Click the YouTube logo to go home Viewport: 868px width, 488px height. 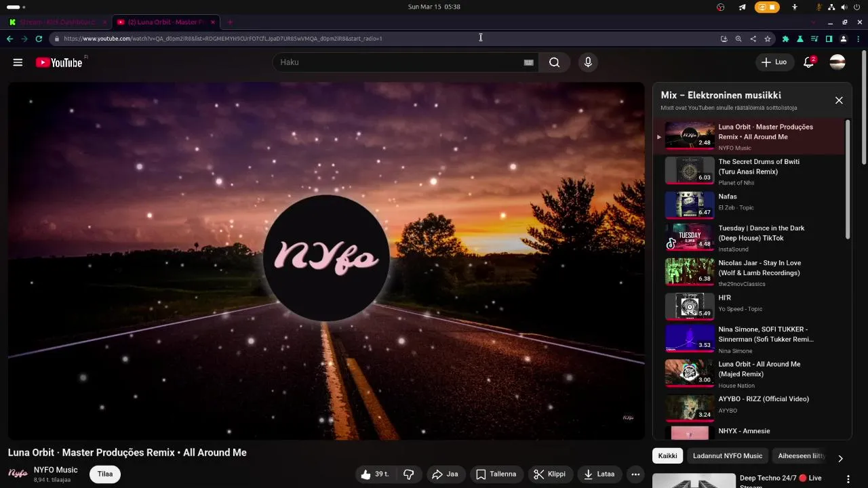pyautogui.click(x=59, y=62)
